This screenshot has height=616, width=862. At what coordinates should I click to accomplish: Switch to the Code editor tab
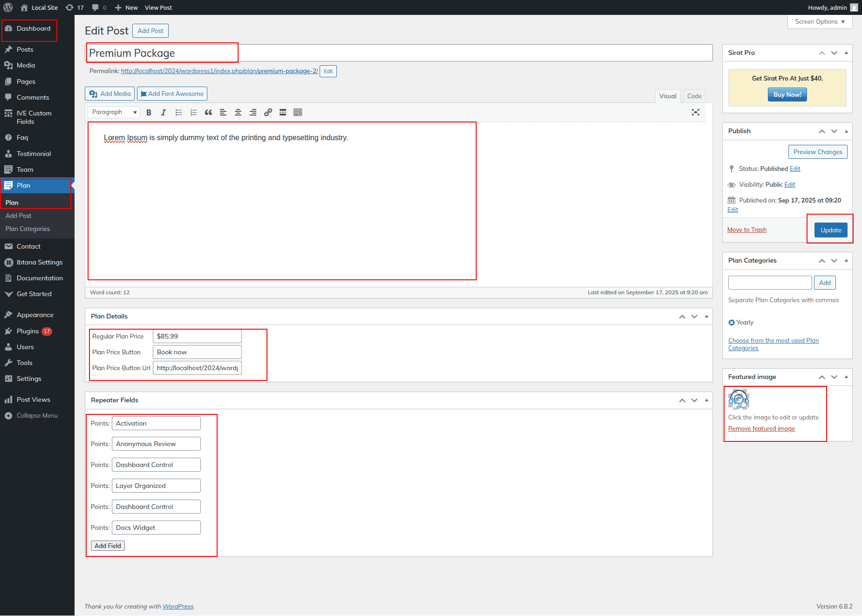(x=694, y=96)
